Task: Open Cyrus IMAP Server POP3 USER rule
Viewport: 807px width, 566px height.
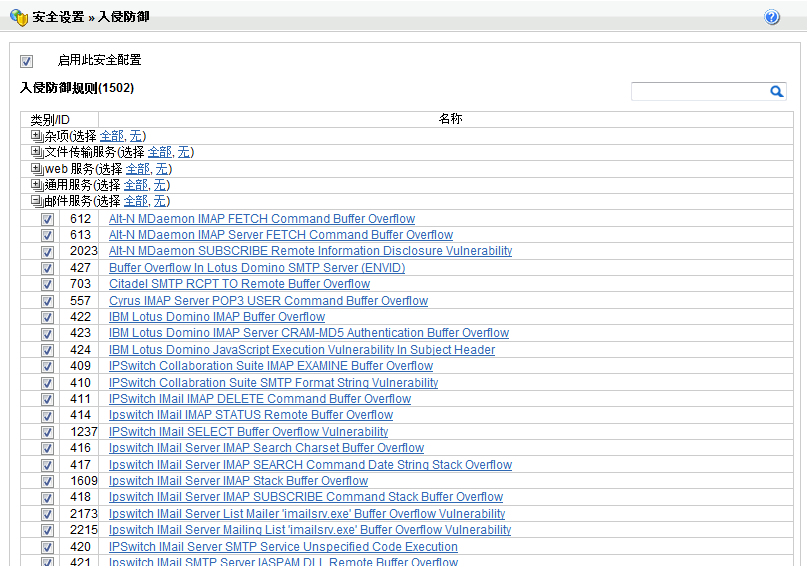Action: pyautogui.click(x=268, y=300)
